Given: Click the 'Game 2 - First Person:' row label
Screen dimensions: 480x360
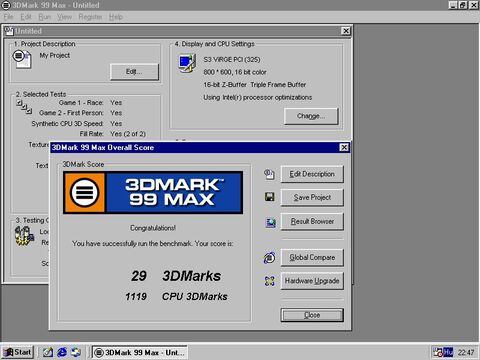Looking at the screenshot, I should (x=71, y=113).
